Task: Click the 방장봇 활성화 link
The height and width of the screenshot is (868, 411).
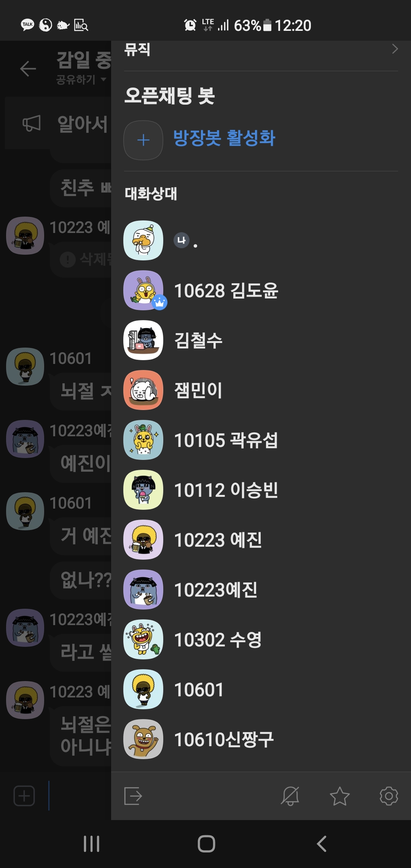Action: pos(224,138)
